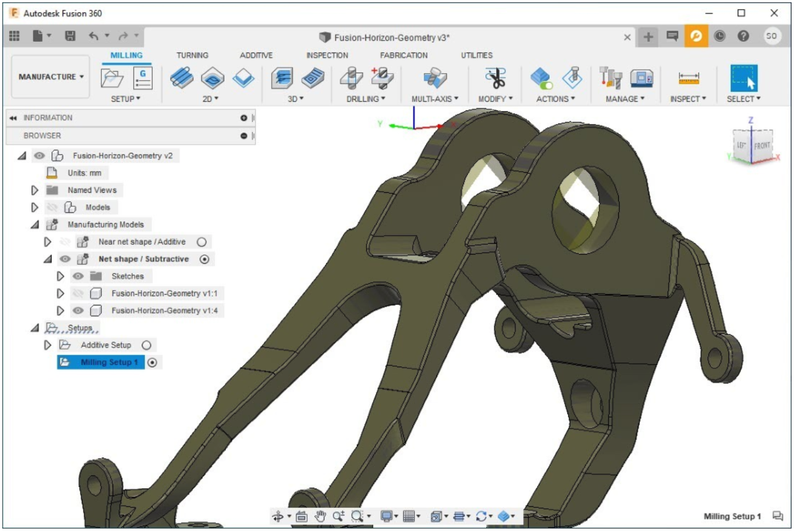795x532 pixels.
Task: Expand the Named Views tree node
Action: coord(35,190)
